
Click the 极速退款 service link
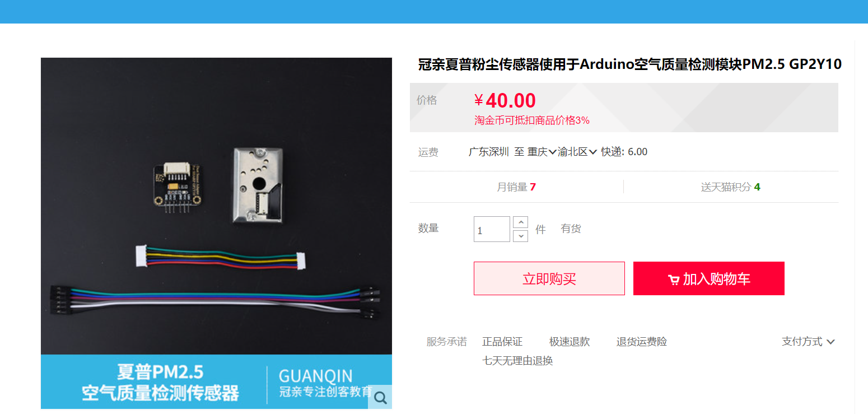(570, 342)
